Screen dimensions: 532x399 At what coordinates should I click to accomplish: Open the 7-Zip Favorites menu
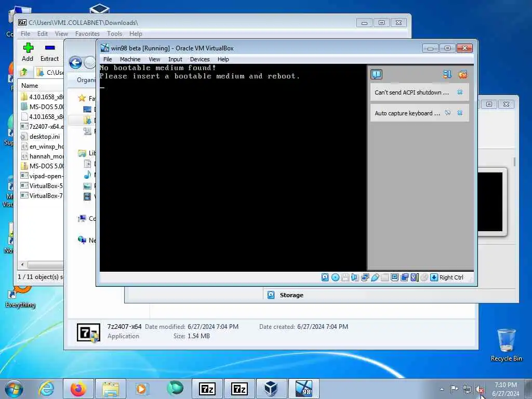(87, 34)
